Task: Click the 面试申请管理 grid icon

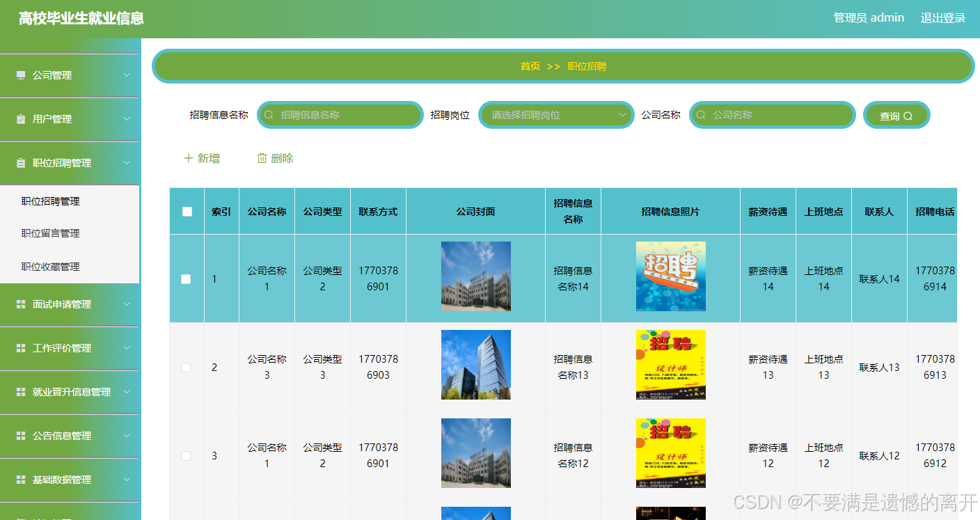Action: coord(21,304)
